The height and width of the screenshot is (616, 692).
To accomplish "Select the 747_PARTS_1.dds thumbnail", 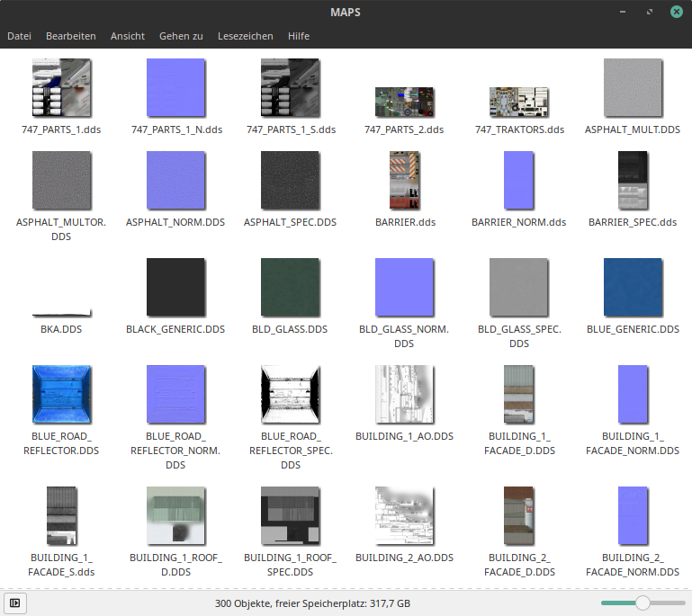I will (x=61, y=87).
